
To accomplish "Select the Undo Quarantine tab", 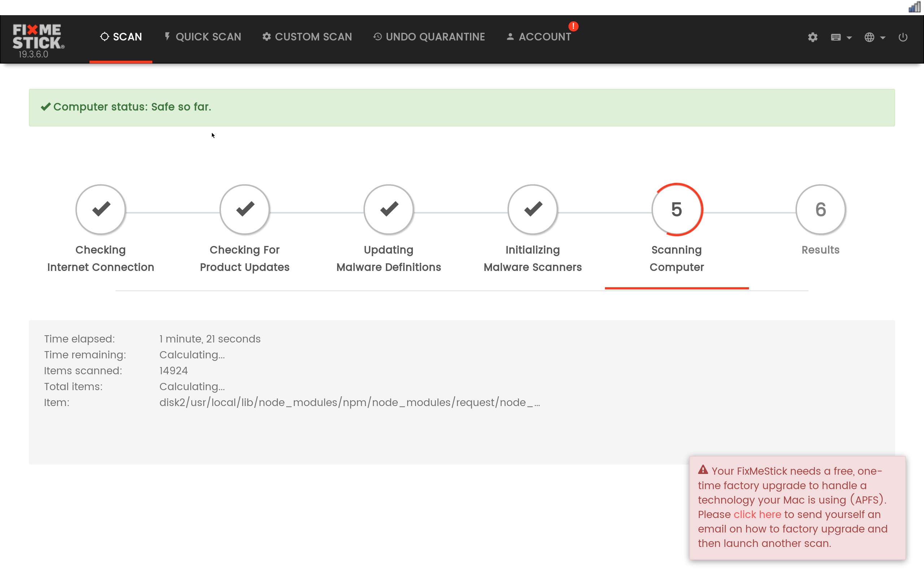I will (x=429, y=37).
